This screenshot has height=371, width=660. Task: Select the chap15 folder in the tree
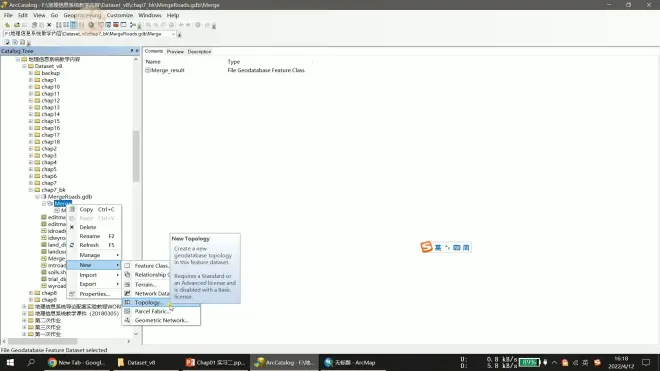coord(51,121)
